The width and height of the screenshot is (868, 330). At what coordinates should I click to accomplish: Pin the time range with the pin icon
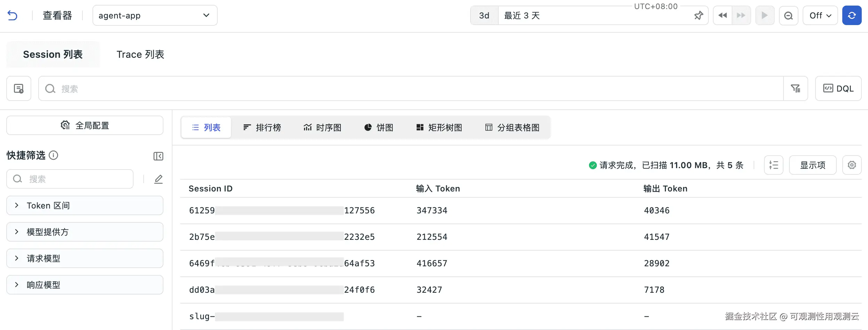coord(698,16)
